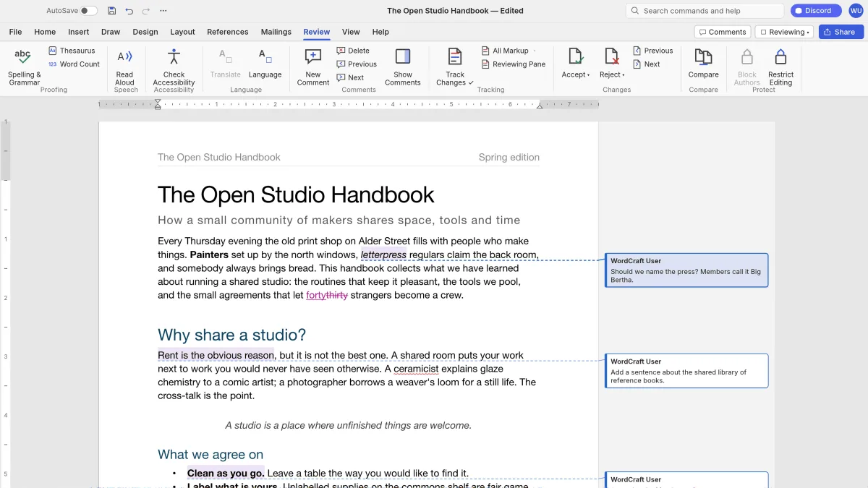Viewport: 868px width, 488px height.
Task: Open the Thesaurus
Action: pos(72,51)
